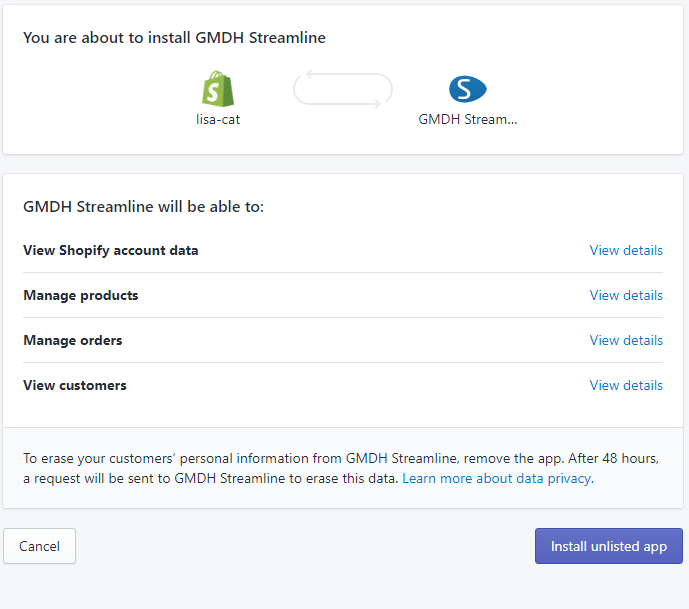
Task: Open Learn more about data privacy link
Action: [x=496, y=479]
